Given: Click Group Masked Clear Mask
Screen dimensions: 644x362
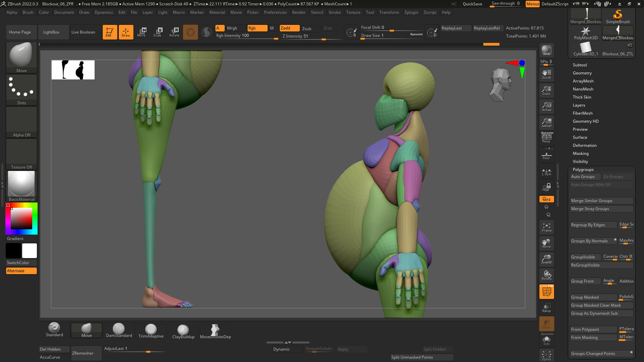Looking at the screenshot, I should click(x=601, y=305).
